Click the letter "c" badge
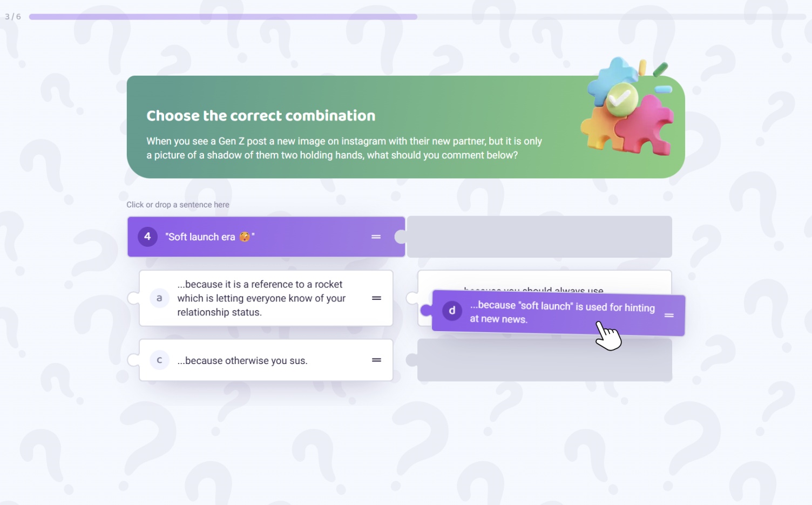The image size is (812, 505). point(159,360)
